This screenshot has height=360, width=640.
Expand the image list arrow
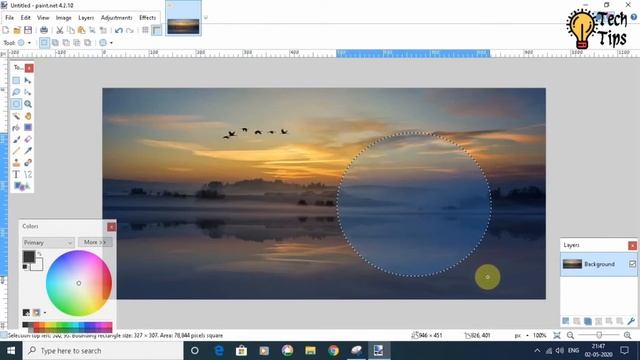pos(206,18)
